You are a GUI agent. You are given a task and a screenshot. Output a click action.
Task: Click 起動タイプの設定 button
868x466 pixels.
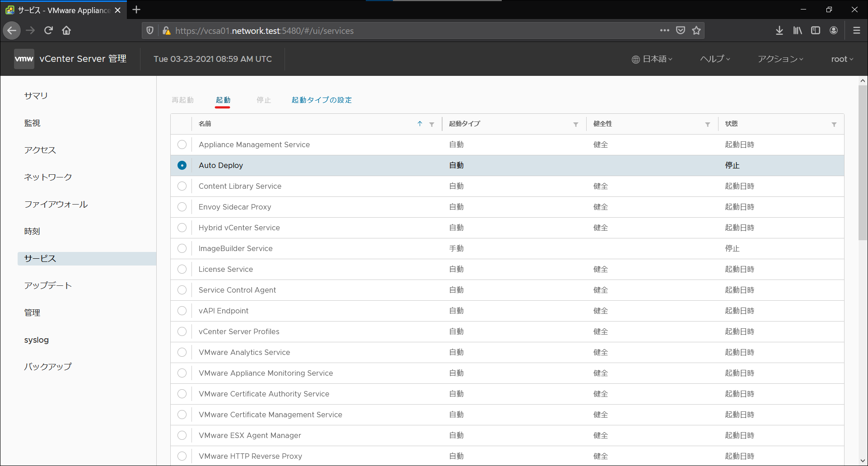[x=322, y=100]
